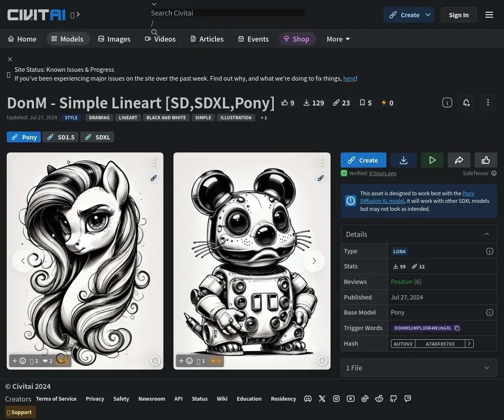Cycle hash type with the arrow button
Image resolution: width=504 pixels, height=420 pixels.
coord(470,344)
